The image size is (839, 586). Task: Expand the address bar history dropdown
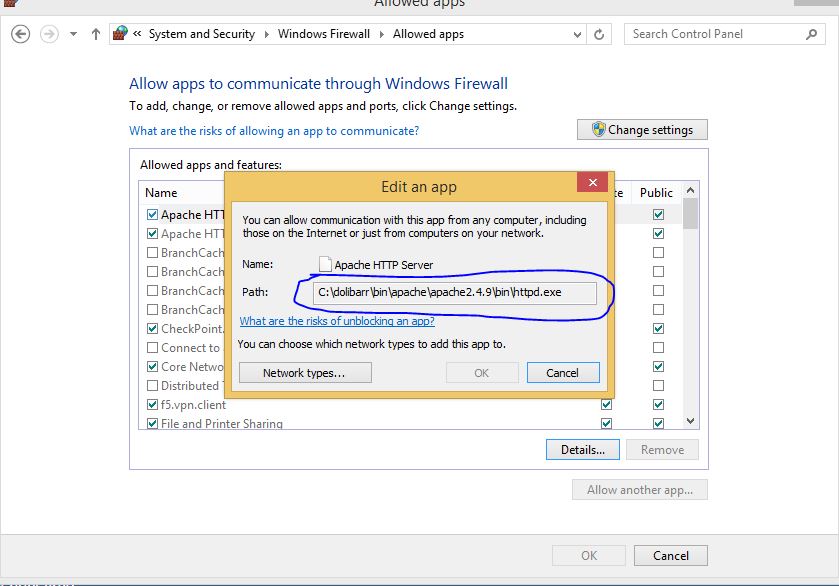(x=577, y=34)
